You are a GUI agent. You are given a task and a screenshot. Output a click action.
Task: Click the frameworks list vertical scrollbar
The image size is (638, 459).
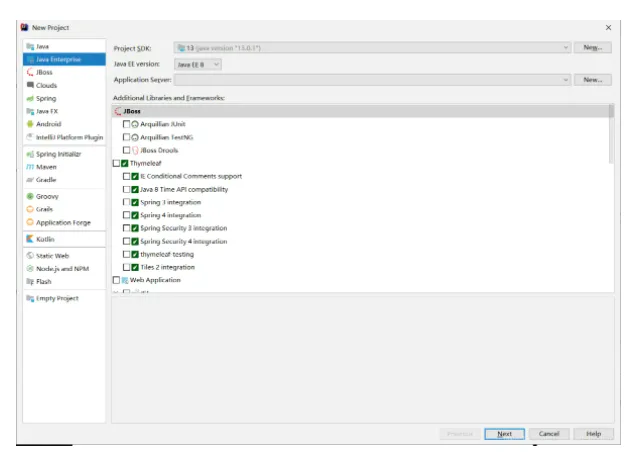tap(611, 134)
